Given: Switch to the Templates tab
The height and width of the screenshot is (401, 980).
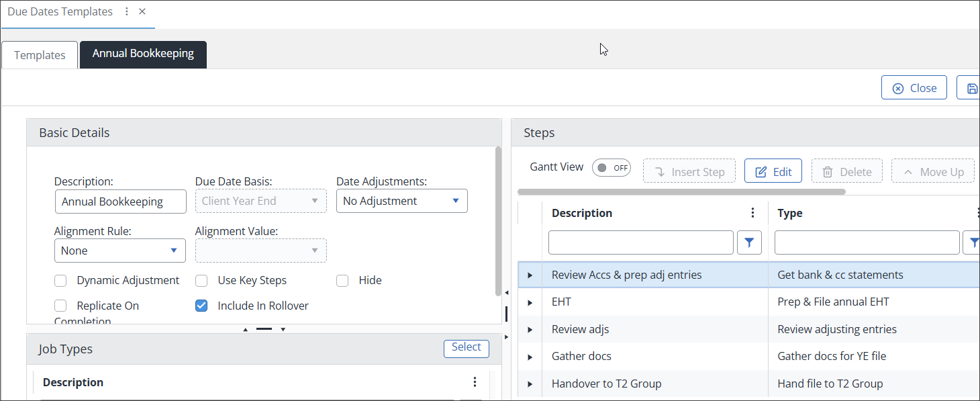Looking at the screenshot, I should tap(40, 55).
